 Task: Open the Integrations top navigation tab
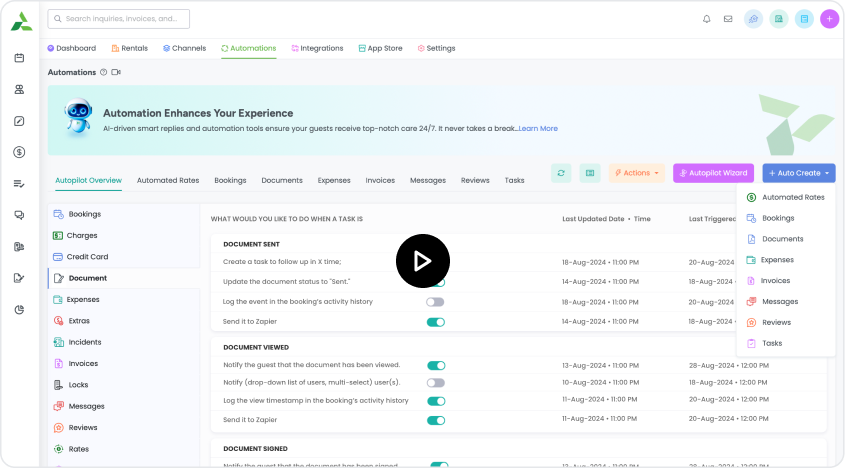(x=317, y=48)
